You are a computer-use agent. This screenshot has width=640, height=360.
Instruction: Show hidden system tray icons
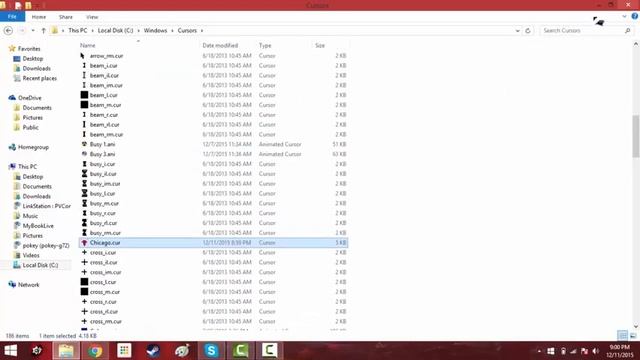[x=539, y=351]
